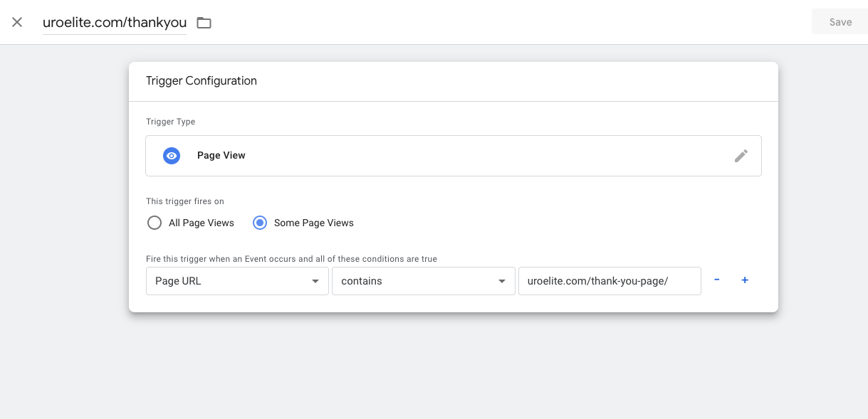The width and height of the screenshot is (868, 419).
Task: Click the Trigger Type label
Action: click(x=170, y=122)
